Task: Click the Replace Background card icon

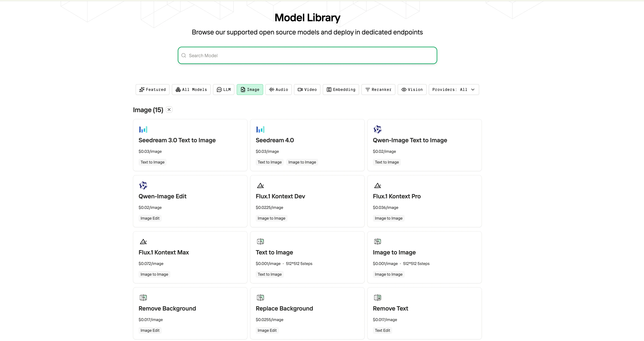Action: click(x=260, y=298)
